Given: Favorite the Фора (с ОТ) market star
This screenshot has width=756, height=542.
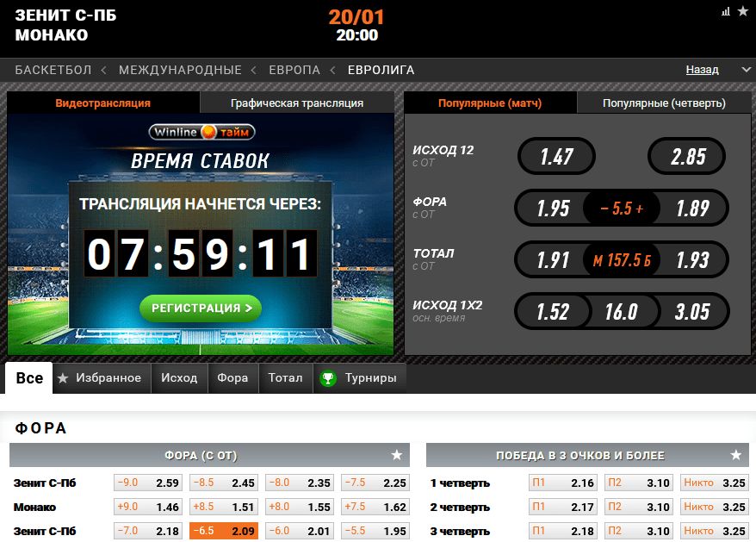Looking at the screenshot, I should (x=397, y=455).
